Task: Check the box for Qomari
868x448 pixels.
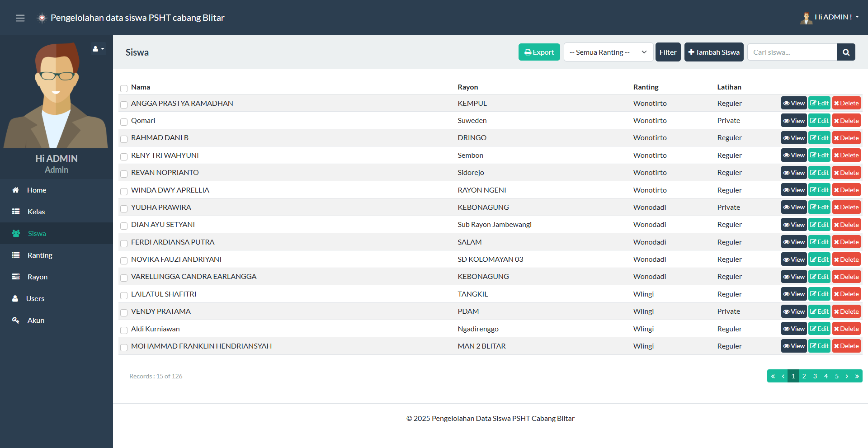Action: point(124,122)
